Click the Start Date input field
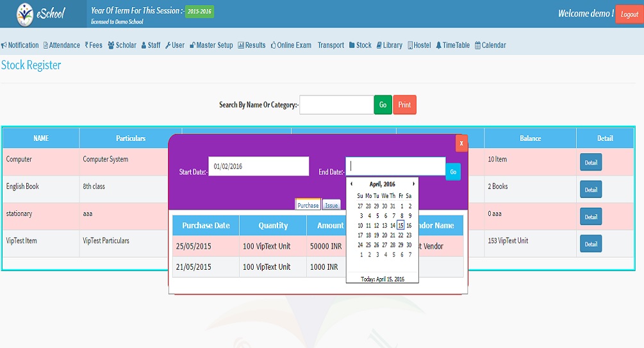 [258, 167]
